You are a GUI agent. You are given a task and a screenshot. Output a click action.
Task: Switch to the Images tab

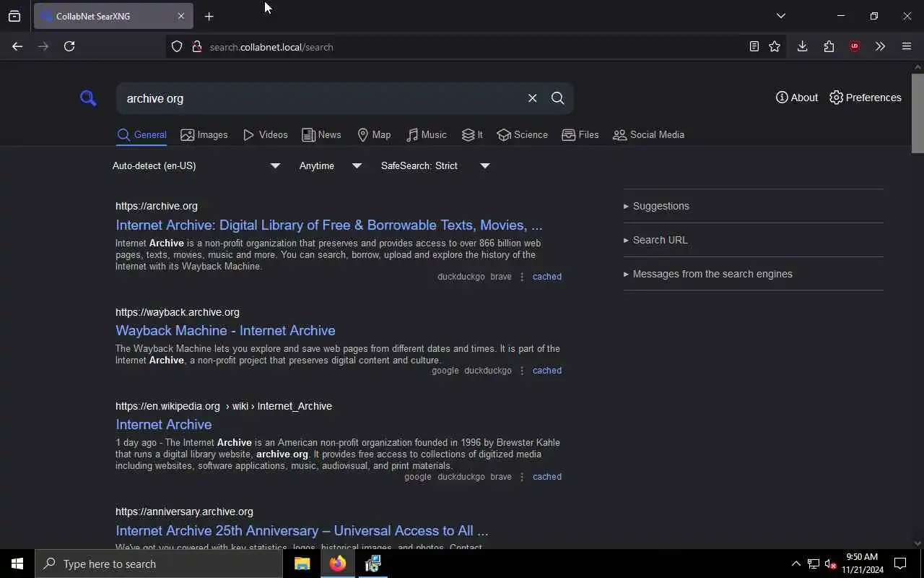click(x=204, y=135)
